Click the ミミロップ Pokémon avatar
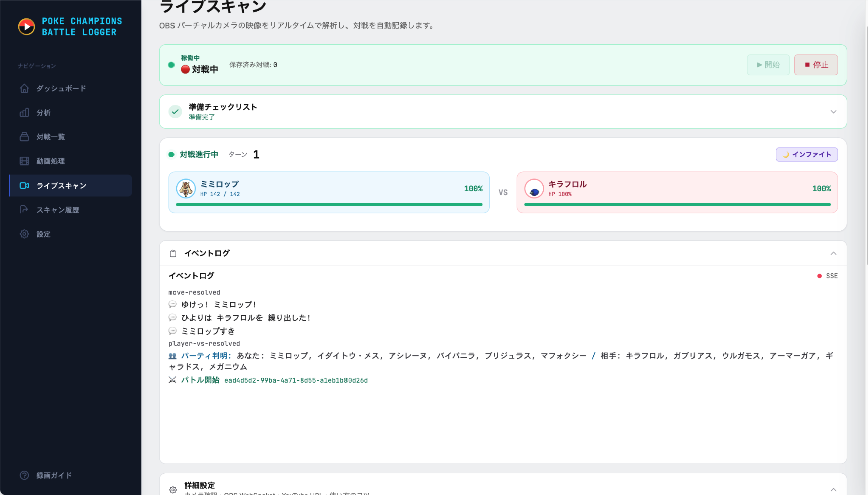 (186, 189)
